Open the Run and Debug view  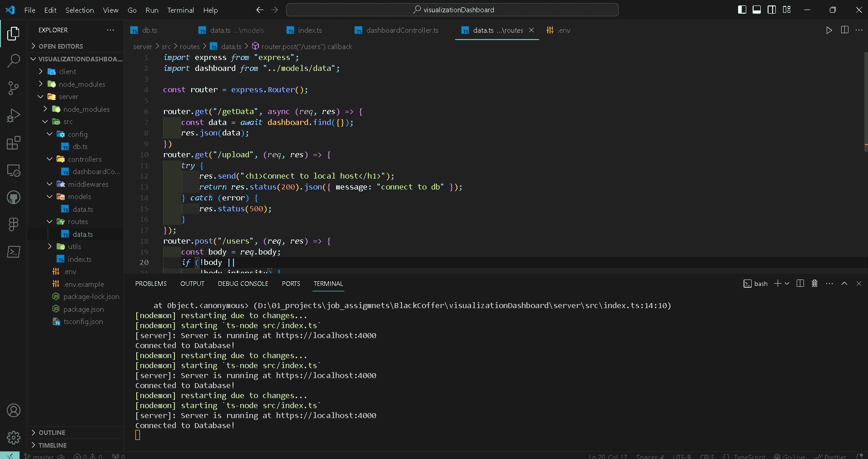point(14,116)
